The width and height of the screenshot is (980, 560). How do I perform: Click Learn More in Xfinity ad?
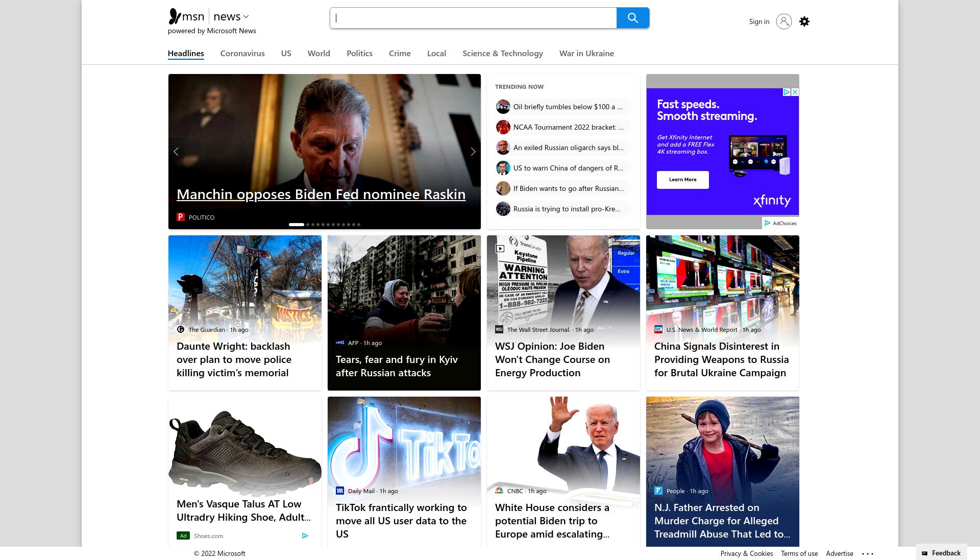pyautogui.click(x=683, y=180)
